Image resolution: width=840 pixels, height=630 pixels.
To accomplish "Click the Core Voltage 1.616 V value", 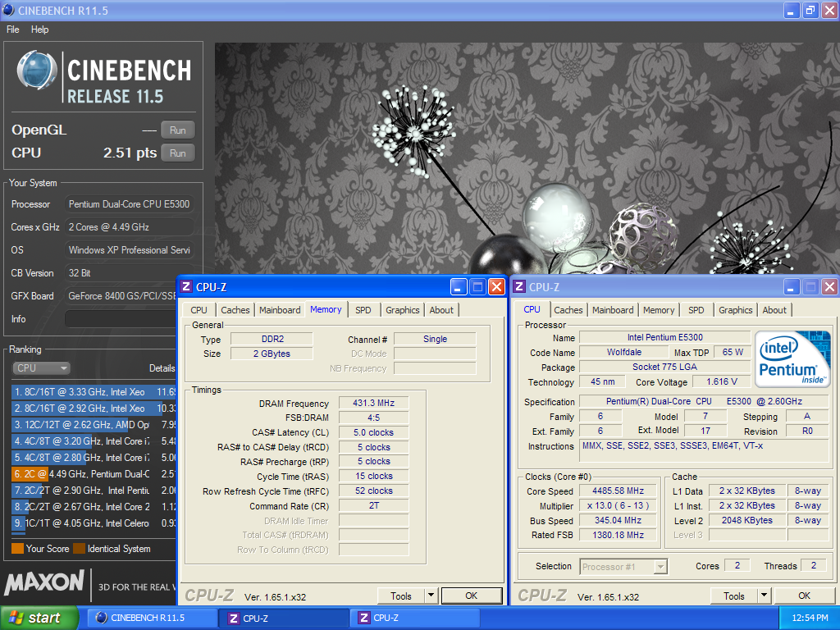I will [x=722, y=381].
